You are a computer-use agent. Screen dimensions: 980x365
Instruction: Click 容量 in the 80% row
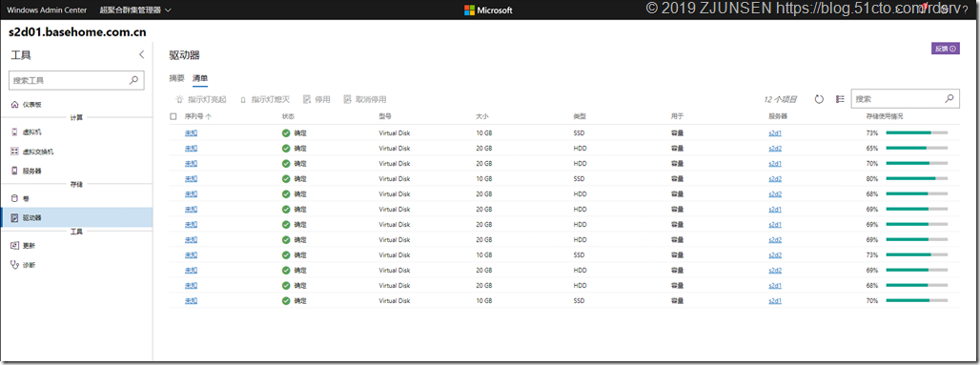pos(677,179)
